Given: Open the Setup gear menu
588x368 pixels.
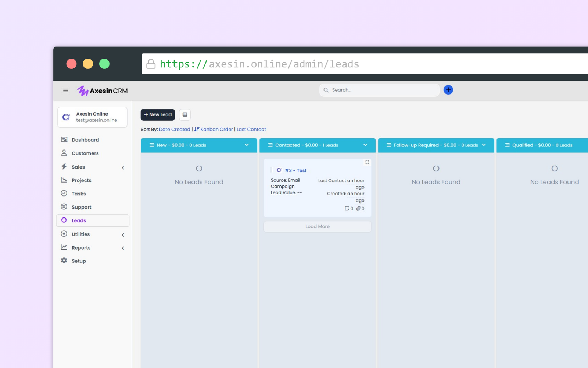Looking at the screenshot, I should pos(79,261).
